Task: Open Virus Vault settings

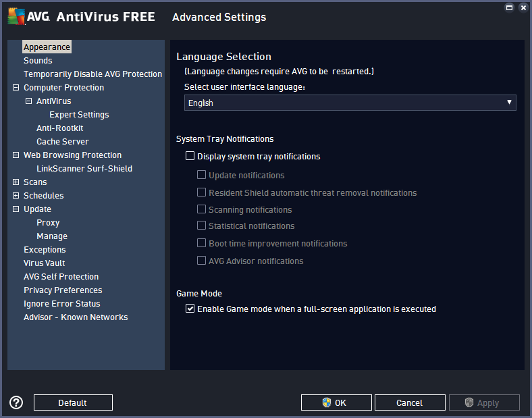Action: coord(44,263)
